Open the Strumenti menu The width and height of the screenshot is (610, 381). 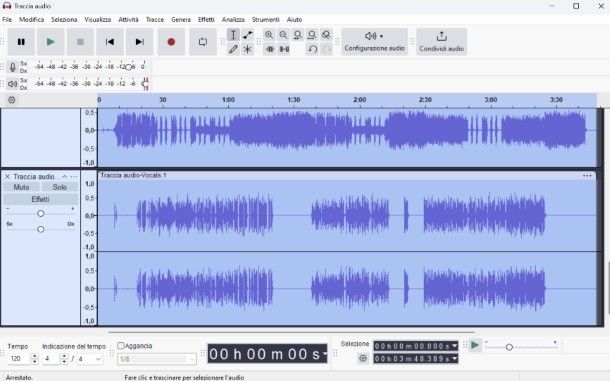(266, 19)
